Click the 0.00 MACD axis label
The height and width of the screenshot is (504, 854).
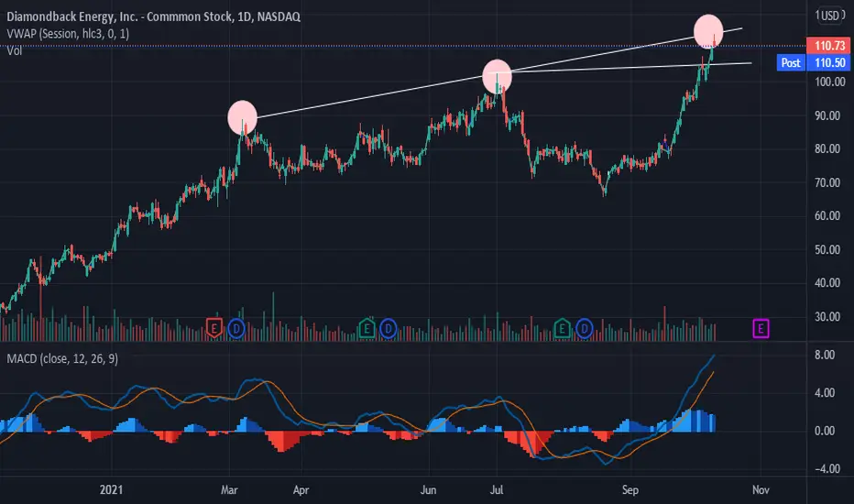(825, 431)
